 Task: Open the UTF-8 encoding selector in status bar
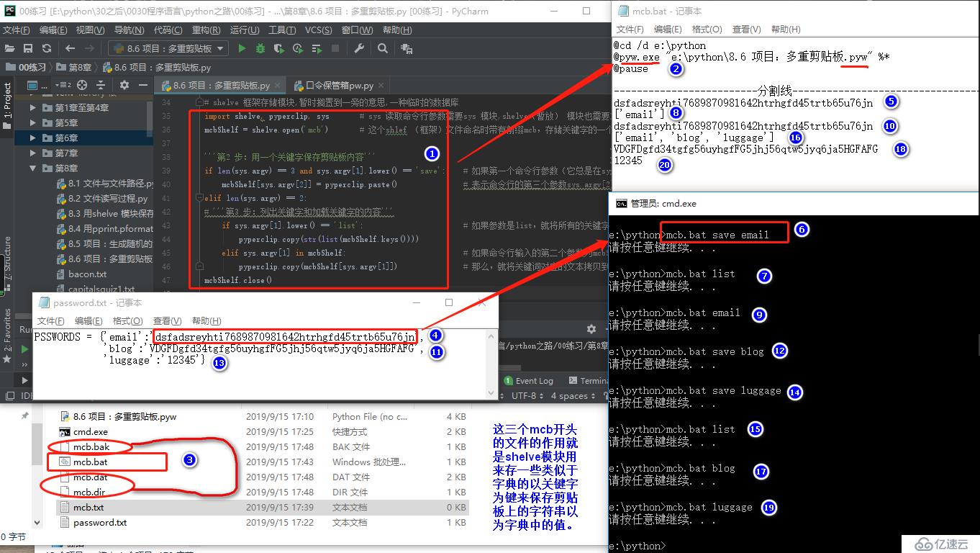tap(527, 396)
